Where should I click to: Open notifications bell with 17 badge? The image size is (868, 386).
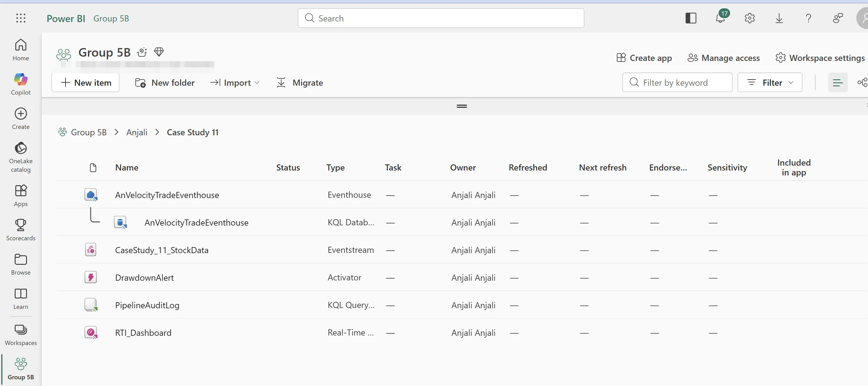(x=721, y=17)
